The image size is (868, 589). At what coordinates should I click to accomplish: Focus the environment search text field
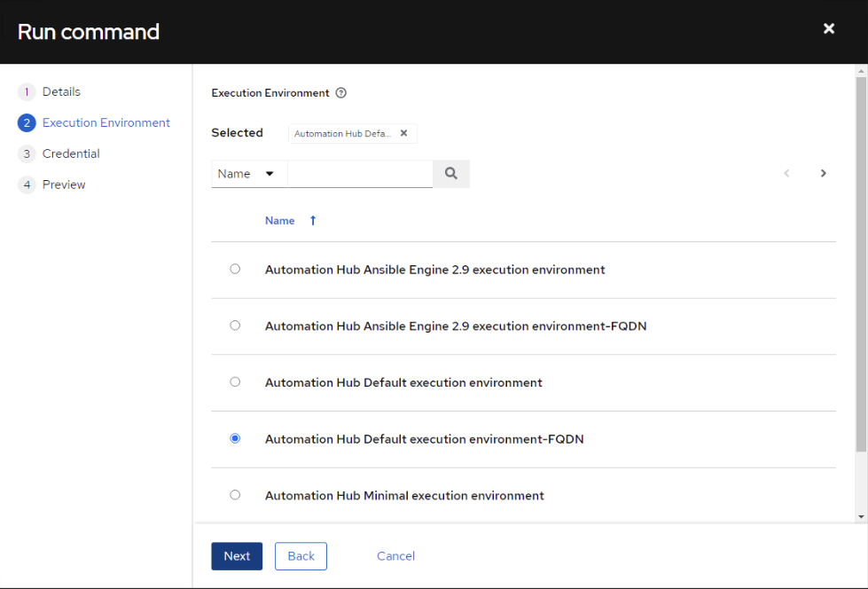click(x=360, y=174)
